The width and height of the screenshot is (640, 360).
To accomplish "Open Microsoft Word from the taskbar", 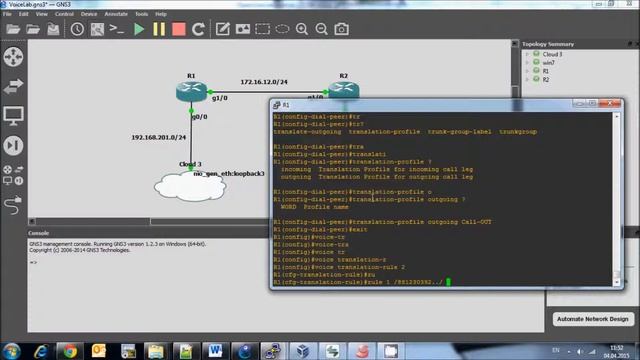I will coord(215,351).
